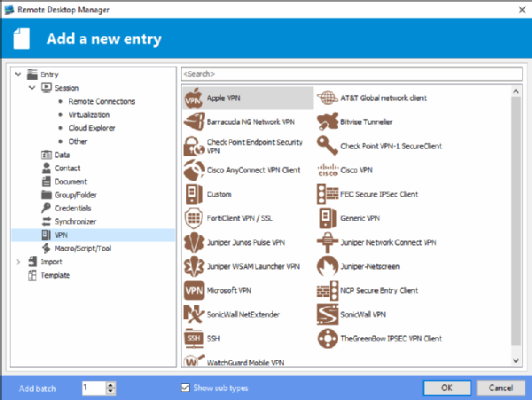Choose the SSH entry icon
Image resolution: width=532 pixels, height=400 pixels.
[x=193, y=338]
